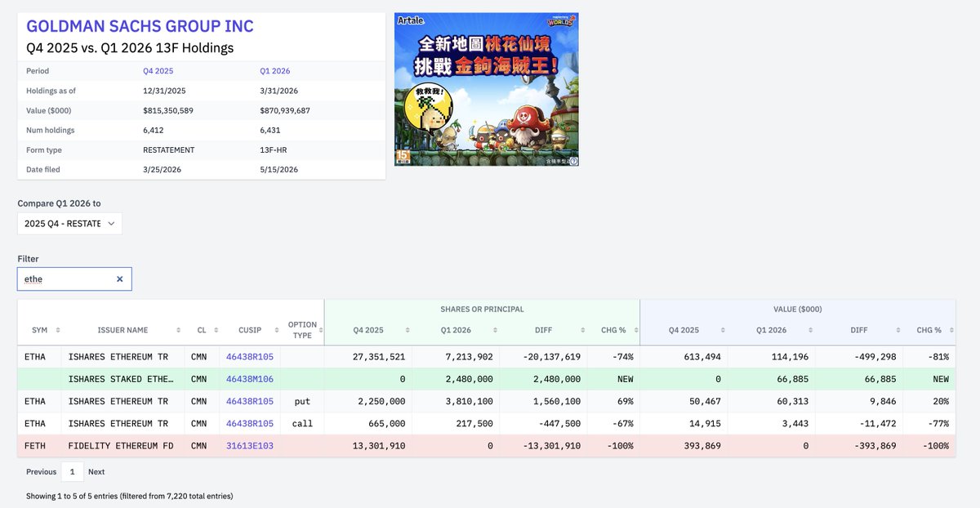Click the 114,196 value cell
Image resolution: width=980 pixels, height=508 pixels.
click(772, 357)
